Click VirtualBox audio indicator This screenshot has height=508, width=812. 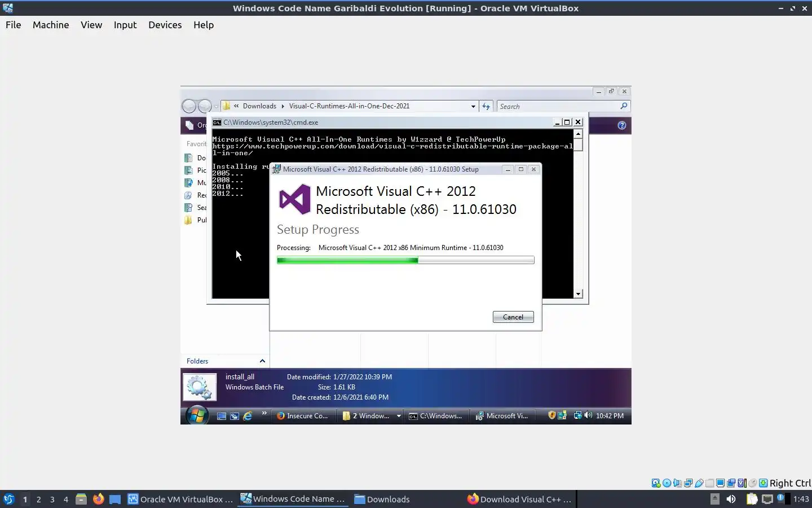coord(677,483)
